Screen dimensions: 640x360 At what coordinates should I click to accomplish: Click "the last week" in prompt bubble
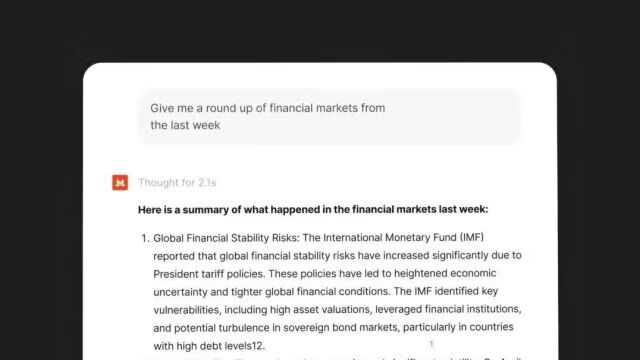(185, 125)
